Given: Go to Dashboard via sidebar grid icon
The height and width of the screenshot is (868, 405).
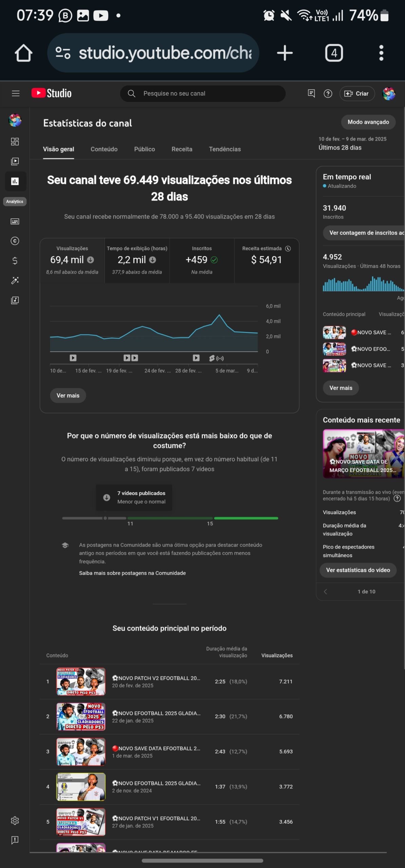Looking at the screenshot, I should coord(15,141).
